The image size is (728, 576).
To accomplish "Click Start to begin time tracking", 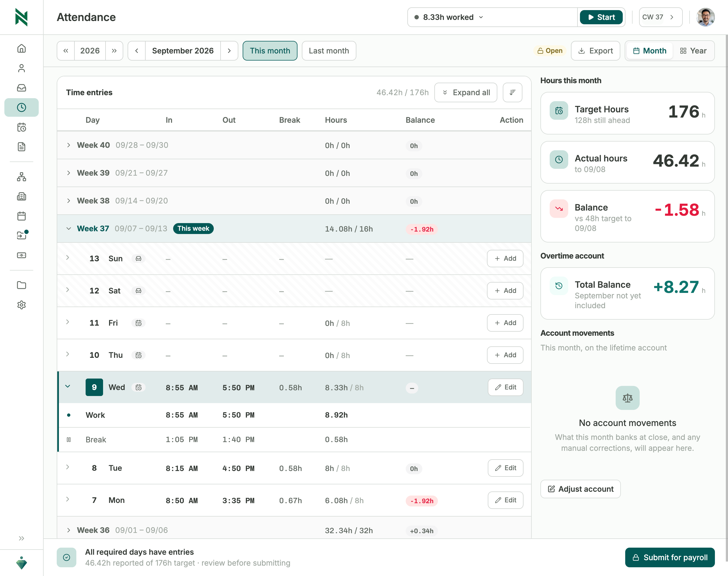I will click(x=601, y=17).
